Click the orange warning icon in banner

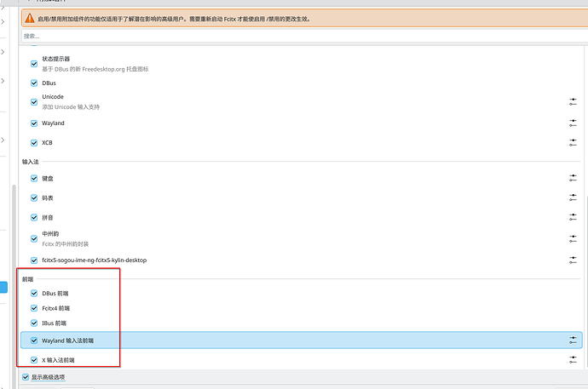[29, 18]
